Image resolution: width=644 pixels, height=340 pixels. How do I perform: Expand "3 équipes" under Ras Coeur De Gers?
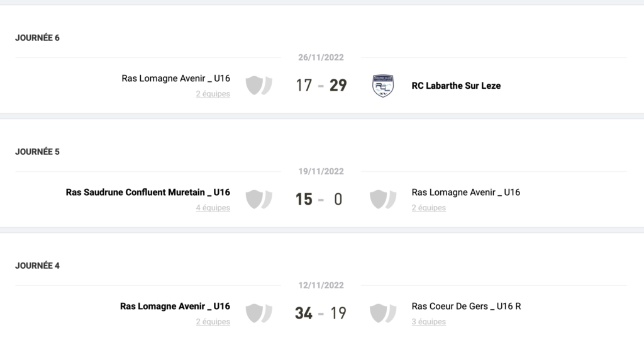[429, 322]
